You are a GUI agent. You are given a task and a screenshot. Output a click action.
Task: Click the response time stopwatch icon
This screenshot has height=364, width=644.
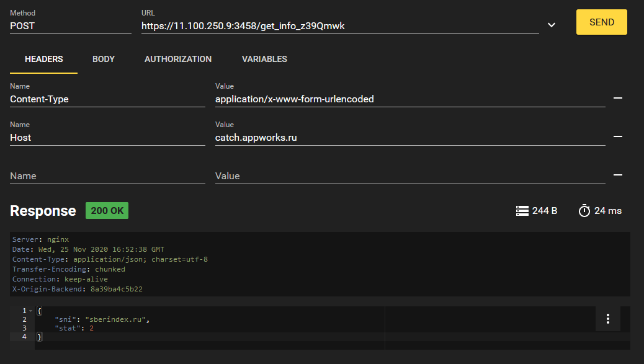(584, 211)
